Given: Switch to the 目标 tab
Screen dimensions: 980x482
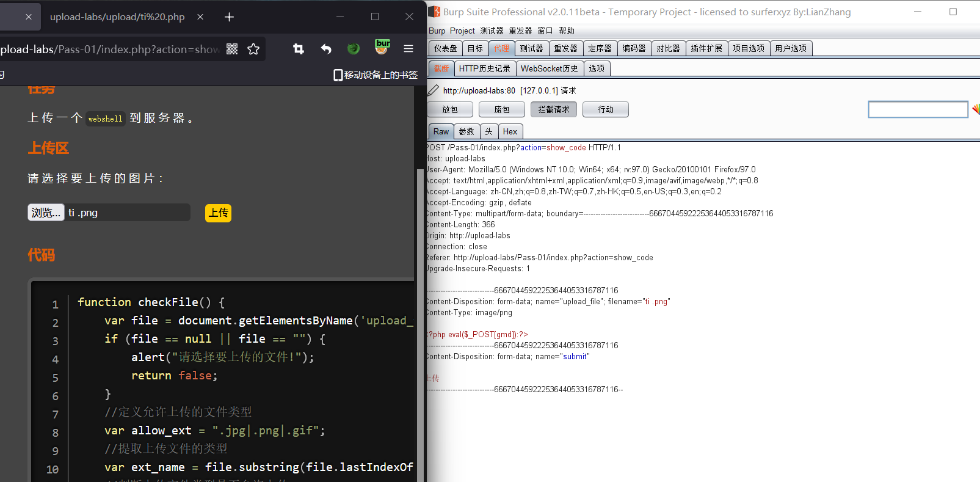Looking at the screenshot, I should tap(475, 48).
